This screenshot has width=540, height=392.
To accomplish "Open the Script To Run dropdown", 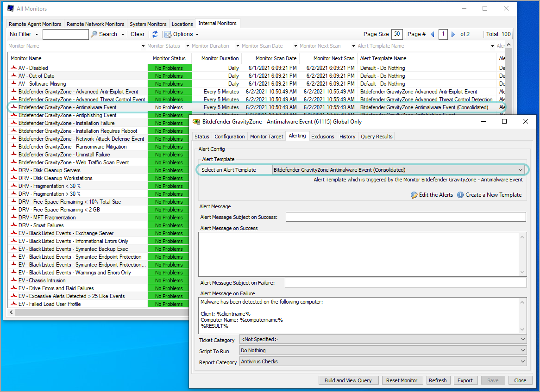I will click(522, 350).
